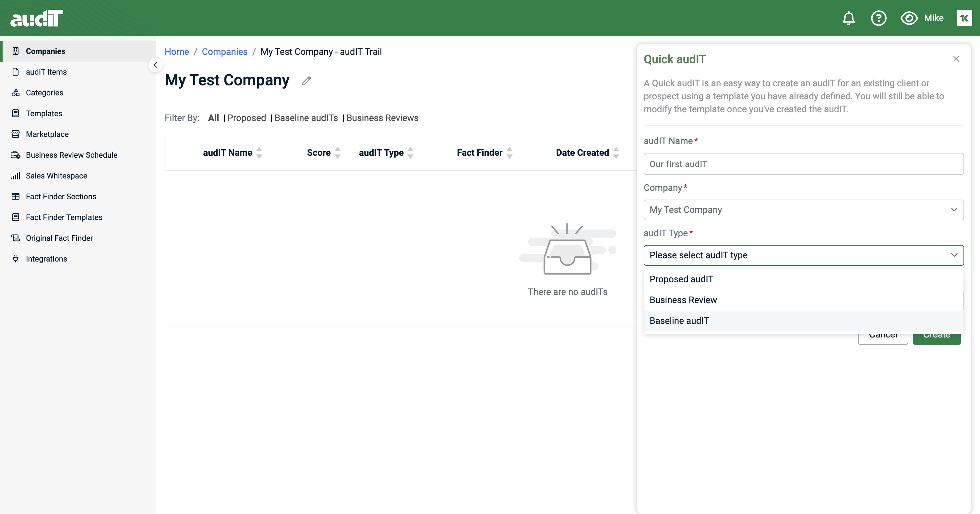Image resolution: width=980 pixels, height=514 pixels.
Task: Open the notifications bell
Action: pyautogui.click(x=848, y=18)
